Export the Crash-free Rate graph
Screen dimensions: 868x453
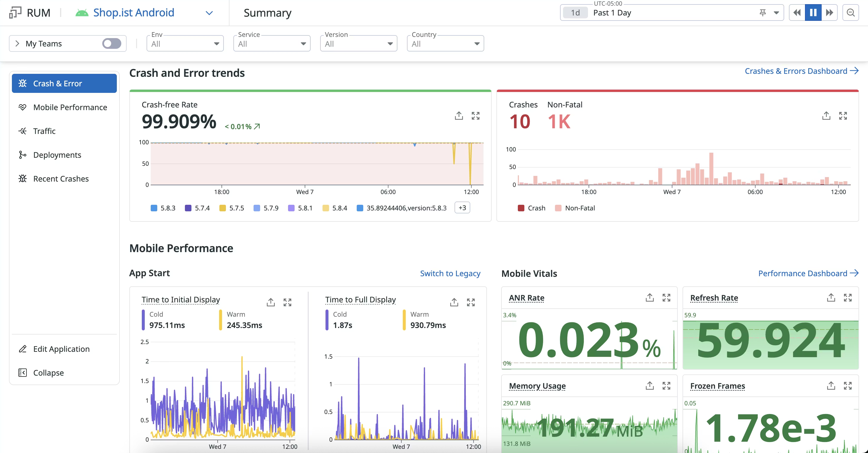pyautogui.click(x=459, y=116)
